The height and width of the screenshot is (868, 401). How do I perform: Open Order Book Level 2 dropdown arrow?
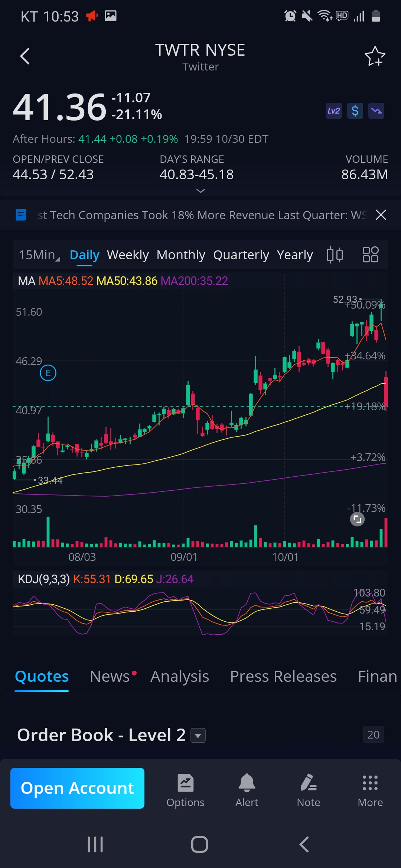[x=198, y=735]
